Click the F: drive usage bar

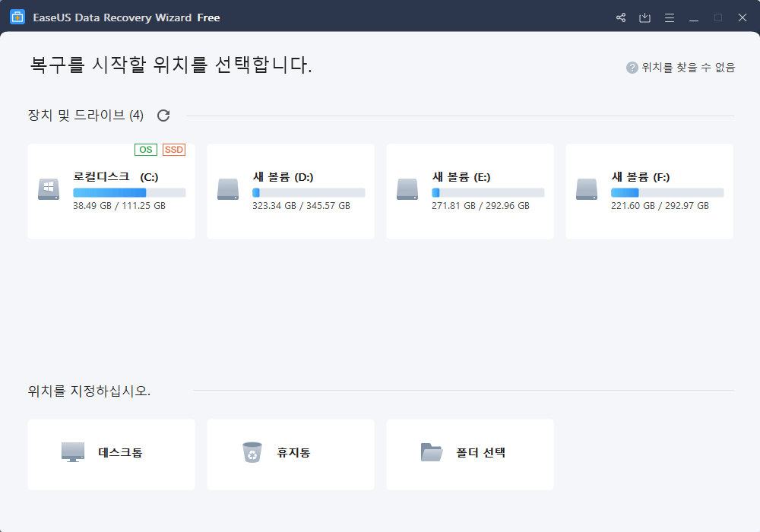pyautogui.click(x=667, y=193)
